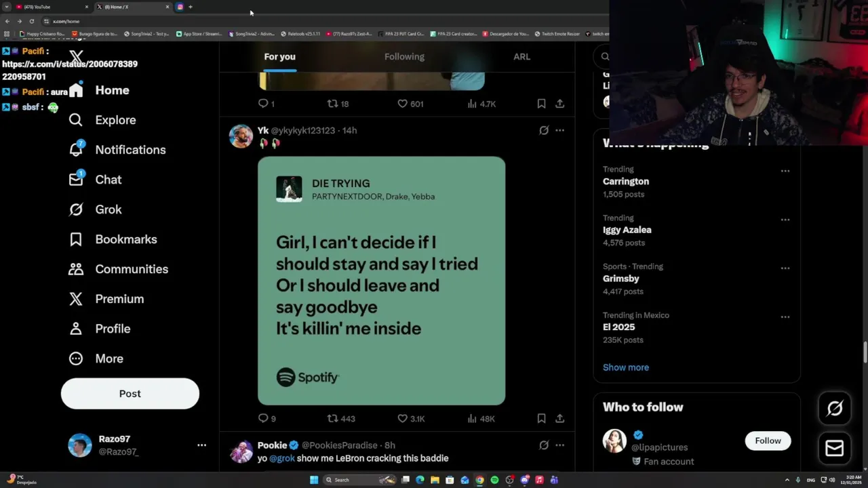Screen dimensions: 868x488
Task: Share Yk's Spotify lyrics post
Action: pos(559,419)
